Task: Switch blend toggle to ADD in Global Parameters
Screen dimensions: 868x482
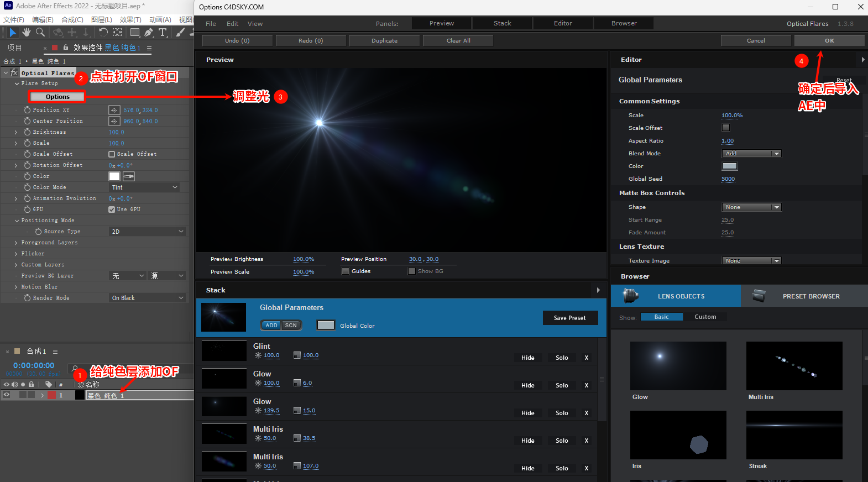Action: tap(271, 326)
